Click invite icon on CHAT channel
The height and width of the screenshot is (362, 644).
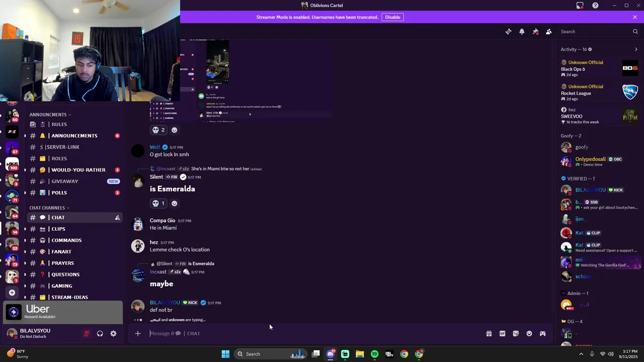click(117, 218)
